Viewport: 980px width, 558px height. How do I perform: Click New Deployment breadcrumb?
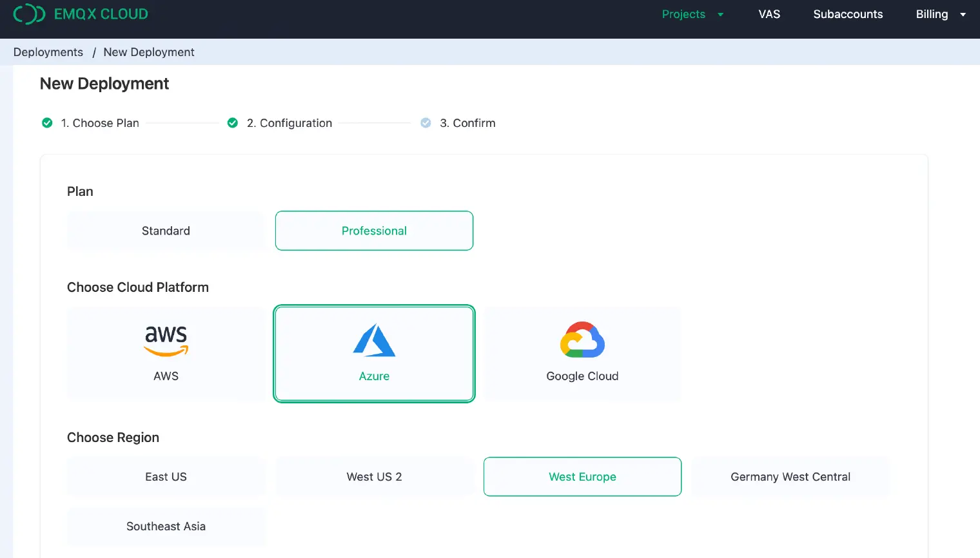click(149, 52)
